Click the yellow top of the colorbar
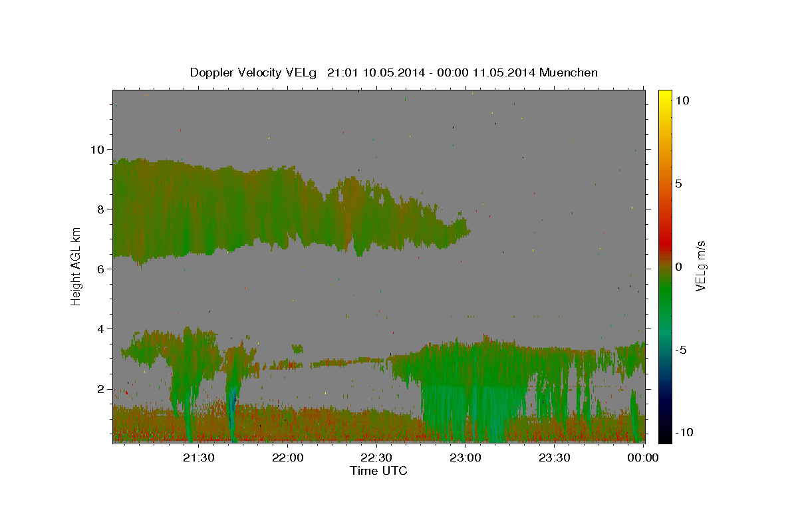The height and width of the screenshot is (532, 798). pos(664,95)
